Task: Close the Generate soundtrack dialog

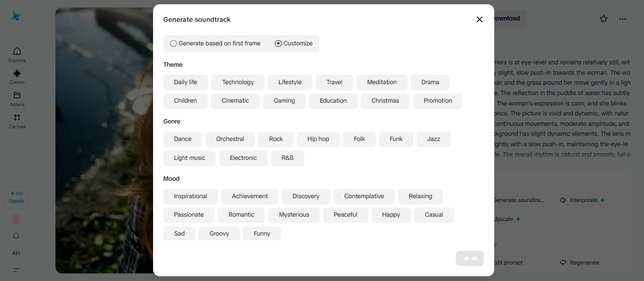Action: coord(479,19)
